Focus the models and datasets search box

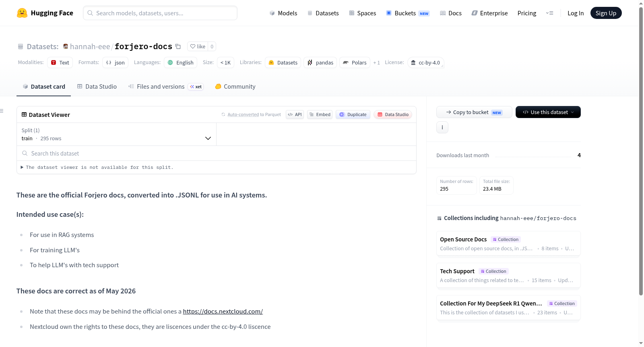[x=160, y=13]
